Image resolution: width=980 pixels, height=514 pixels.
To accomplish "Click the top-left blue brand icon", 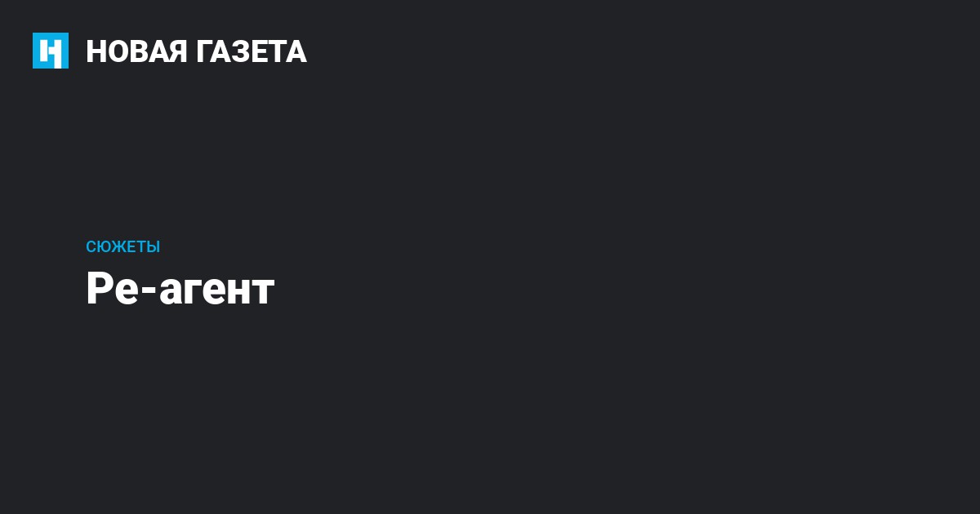I will (51, 51).
